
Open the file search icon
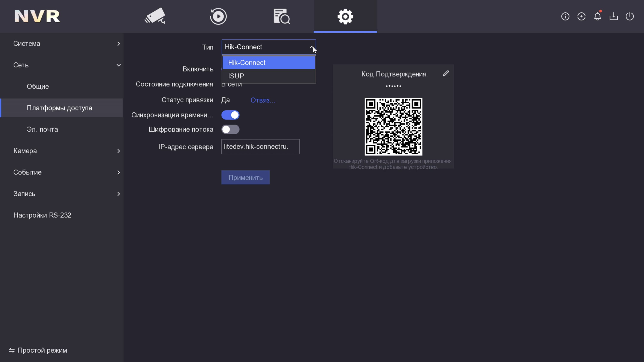click(x=281, y=17)
